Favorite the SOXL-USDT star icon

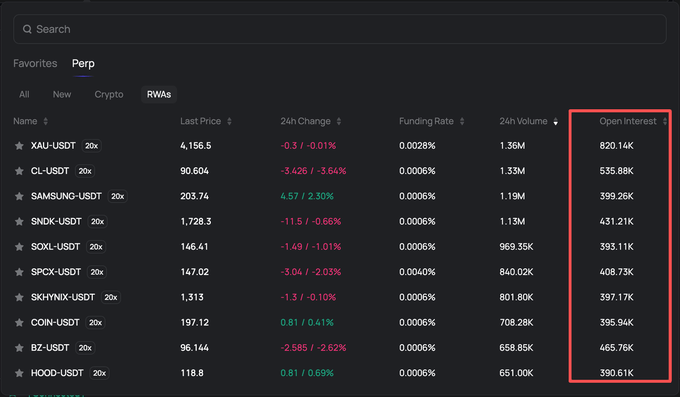[x=19, y=246]
